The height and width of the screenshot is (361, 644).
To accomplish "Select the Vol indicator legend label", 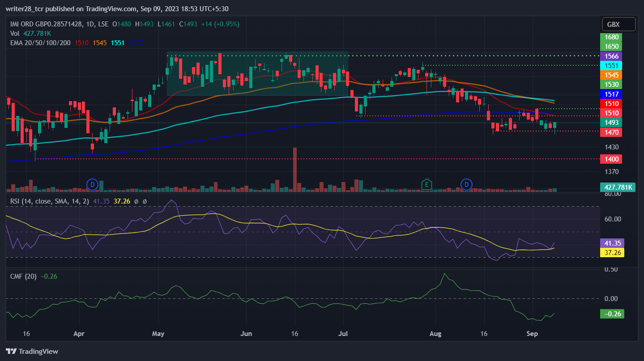I will (15, 33).
